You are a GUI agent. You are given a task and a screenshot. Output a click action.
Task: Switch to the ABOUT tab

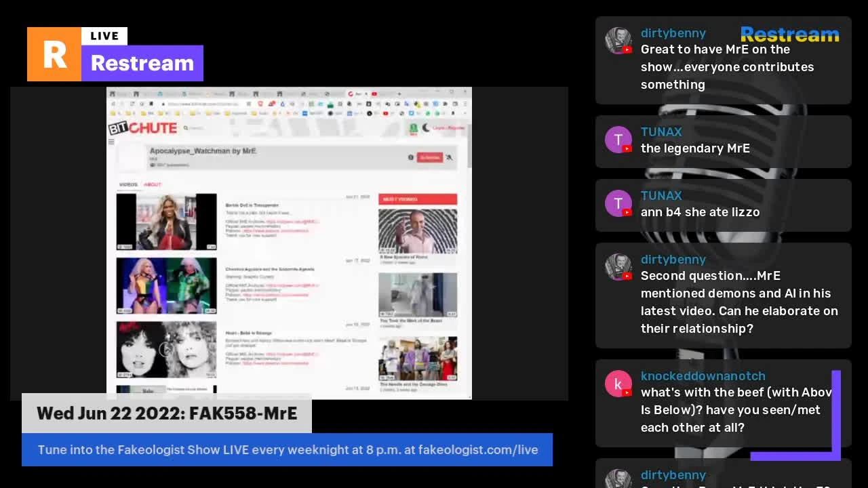153,184
